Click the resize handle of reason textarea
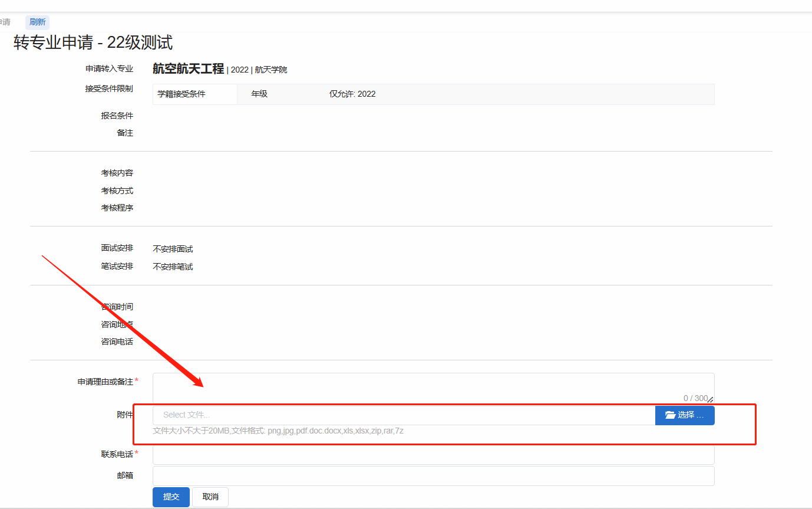The image size is (812, 509). tap(711, 400)
